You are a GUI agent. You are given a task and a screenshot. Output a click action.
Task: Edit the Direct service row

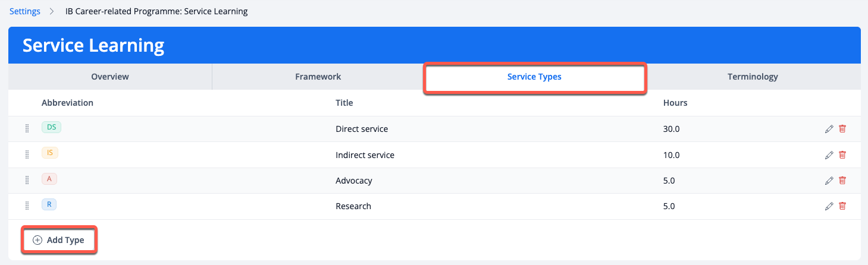(x=829, y=129)
